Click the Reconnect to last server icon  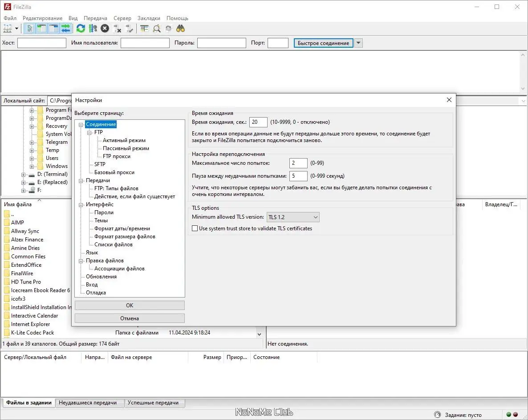129,29
